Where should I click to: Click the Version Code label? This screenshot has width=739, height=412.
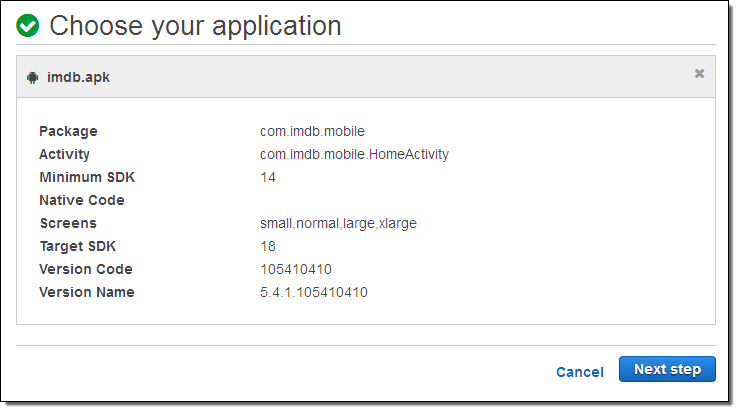click(x=85, y=269)
